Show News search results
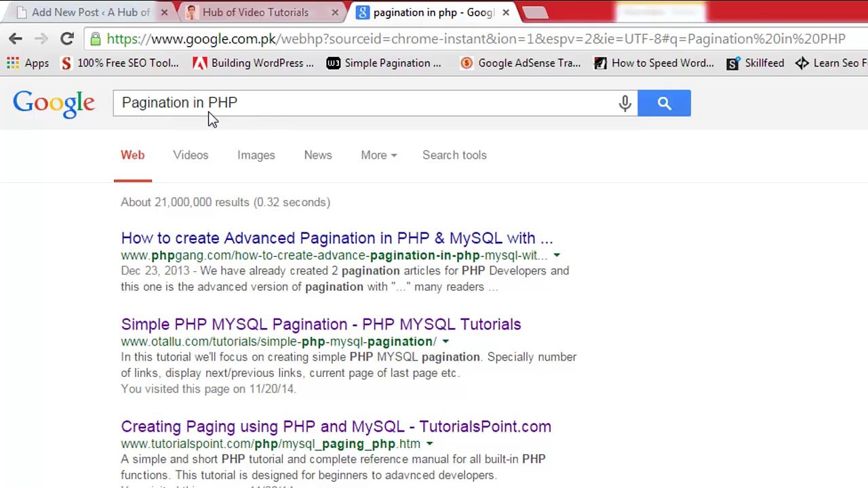 pyautogui.click(x=318, y=155)
